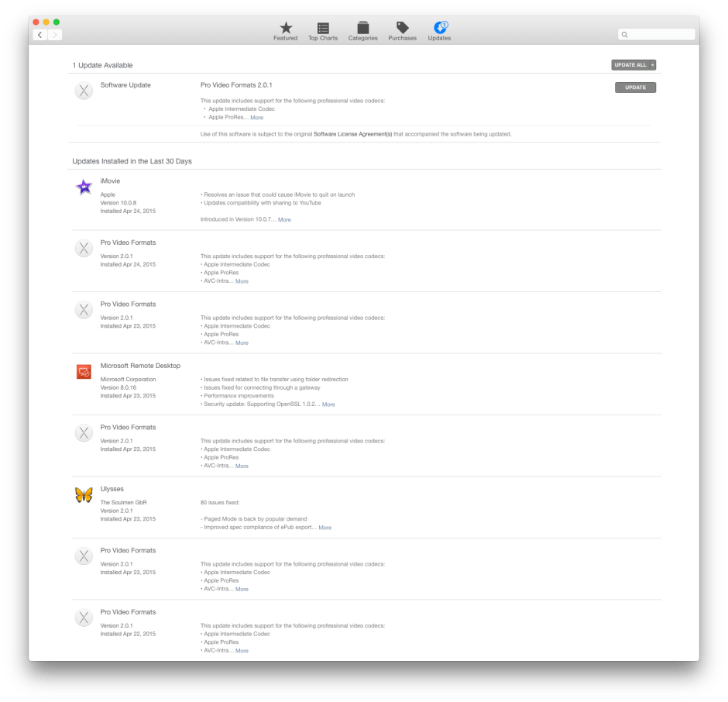728x702 pixels.
Task: Show full Microsoft Remote Desktop notes
Action: point(328,404)
